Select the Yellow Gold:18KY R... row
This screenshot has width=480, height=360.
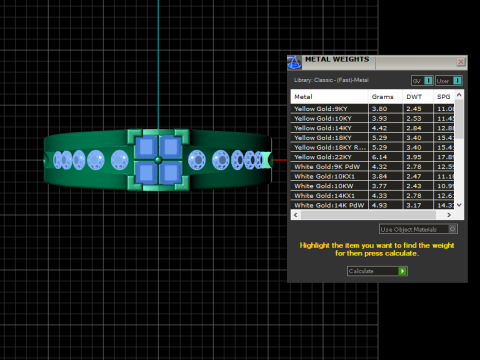[372, 147]
